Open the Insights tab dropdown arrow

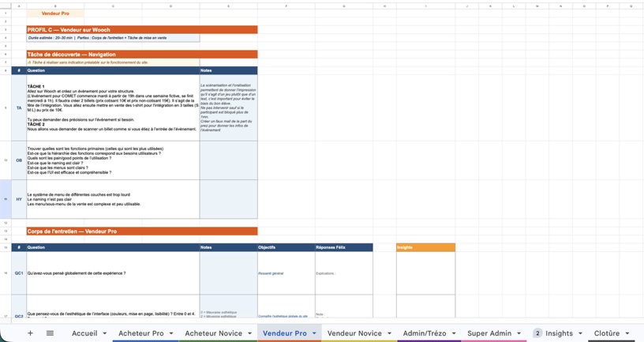[580, 333]
